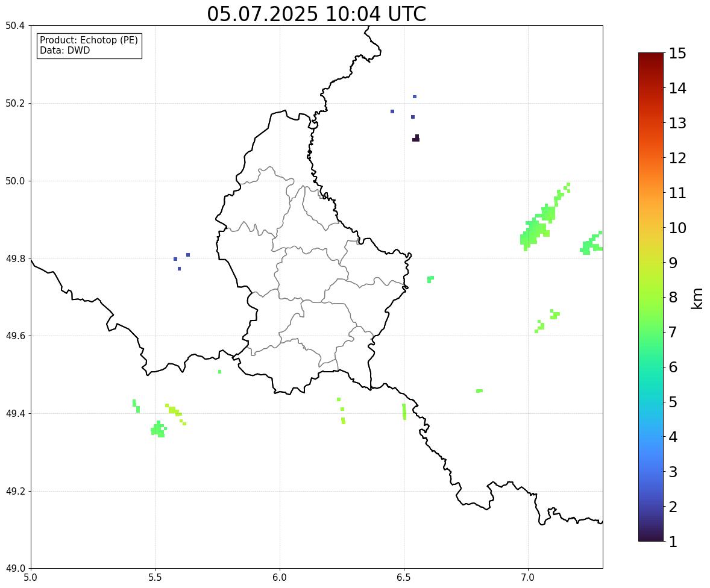Click latitude axis label 49.8
Image resolution: width=710 pixels, height=588 pixels.
pyautogui.click(x=15, y=258)
